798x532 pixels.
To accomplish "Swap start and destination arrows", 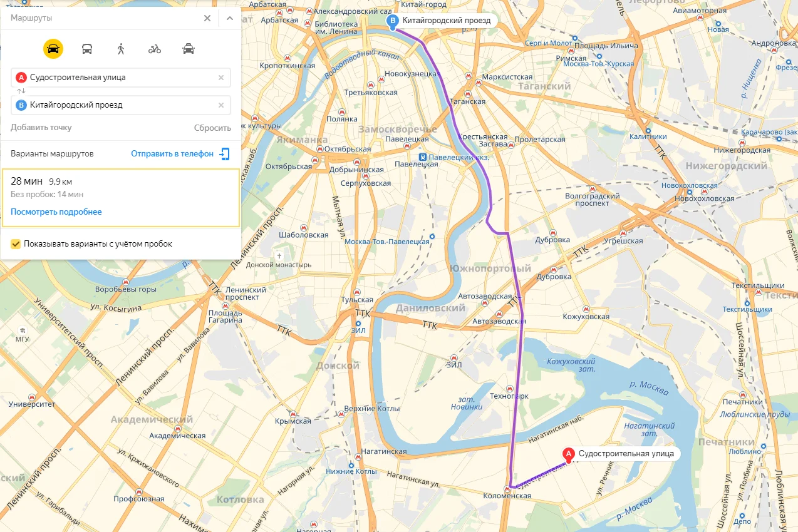I will click(21, 91).
